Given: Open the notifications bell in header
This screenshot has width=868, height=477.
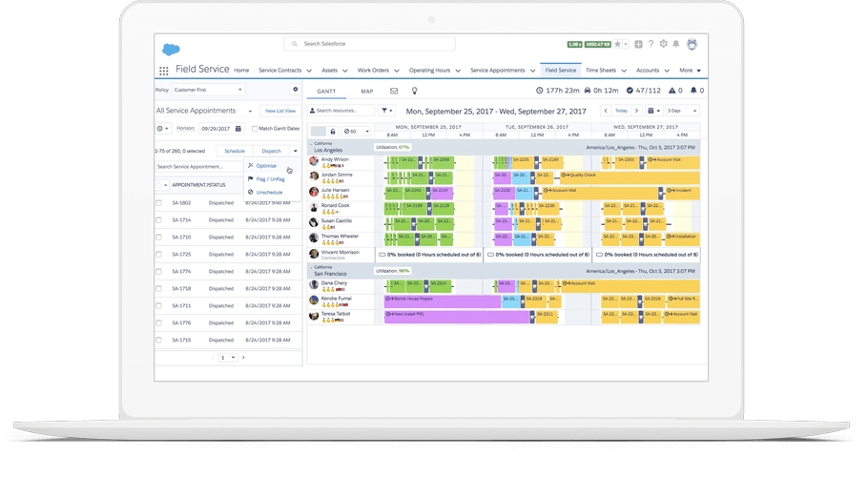Looking at the screenshot, I should coord(676,44).
